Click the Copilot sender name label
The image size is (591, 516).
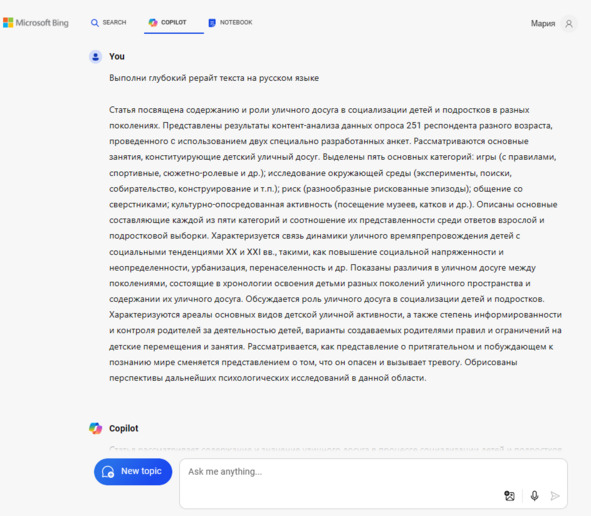pos(124,428)
